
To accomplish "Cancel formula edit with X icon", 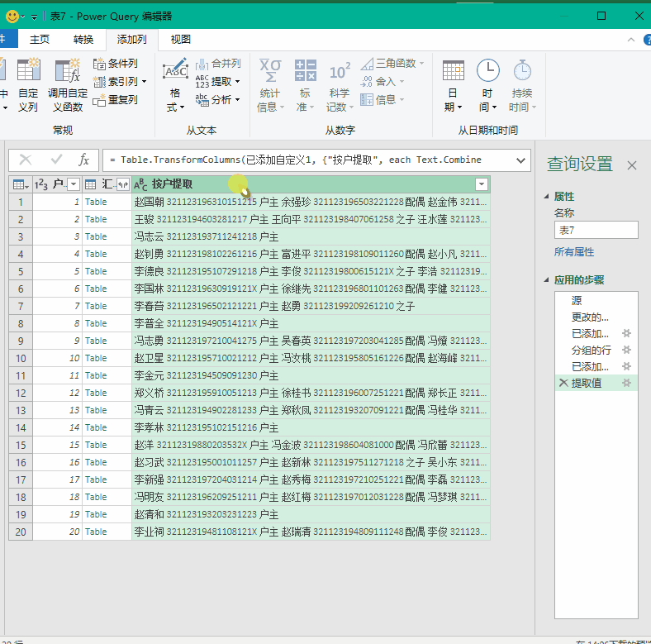I will click(26, 160).
